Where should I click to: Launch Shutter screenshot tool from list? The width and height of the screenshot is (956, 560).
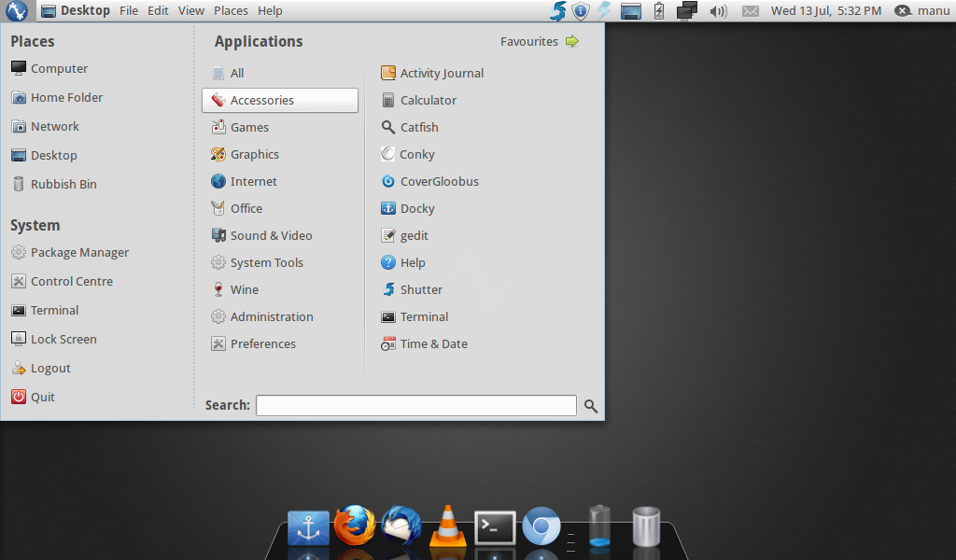pos(412,289)
